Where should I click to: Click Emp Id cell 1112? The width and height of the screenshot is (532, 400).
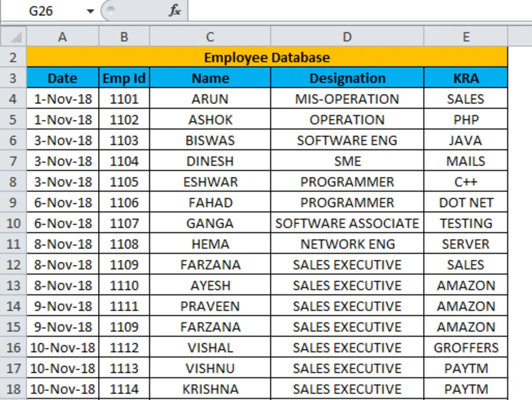(124, 347)
